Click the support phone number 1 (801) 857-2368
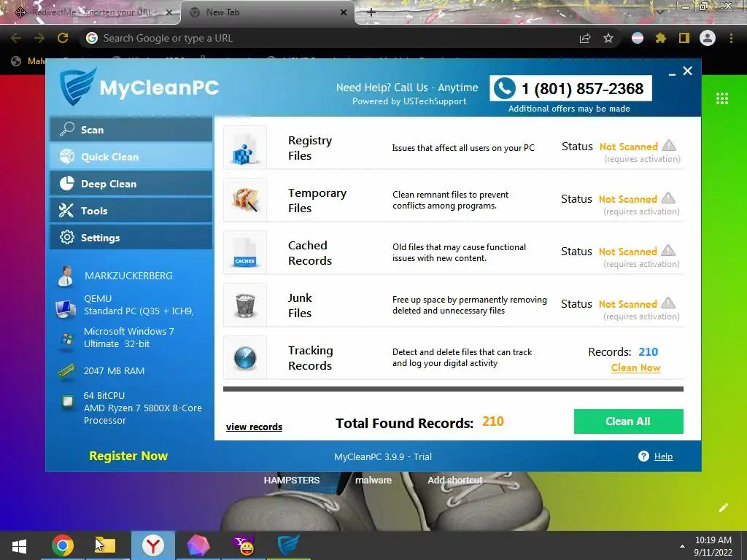747x560 pixels. coord(583,88)
